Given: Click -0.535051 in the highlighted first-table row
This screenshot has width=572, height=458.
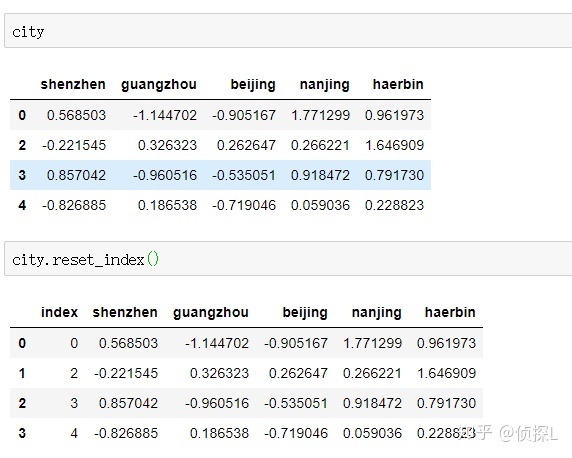Looking at the screenshot, I should point(244,175).
